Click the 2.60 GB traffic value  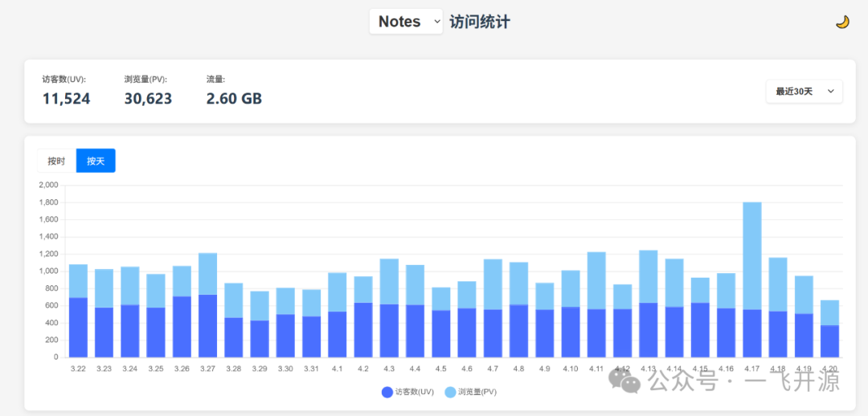234,99
